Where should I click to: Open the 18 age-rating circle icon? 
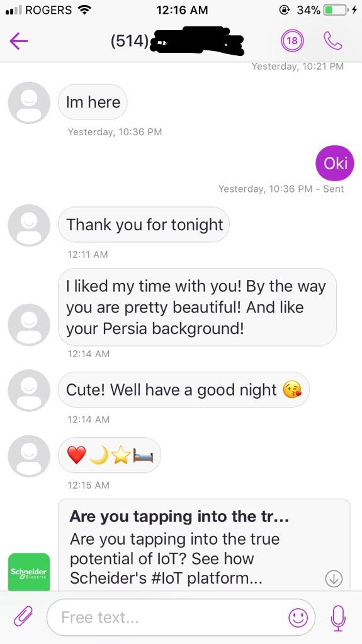[293, 41]
